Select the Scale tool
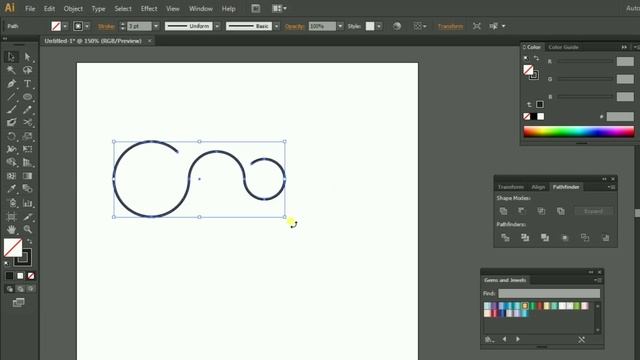The height and width of the screenshot is (360, 640). 27,136
